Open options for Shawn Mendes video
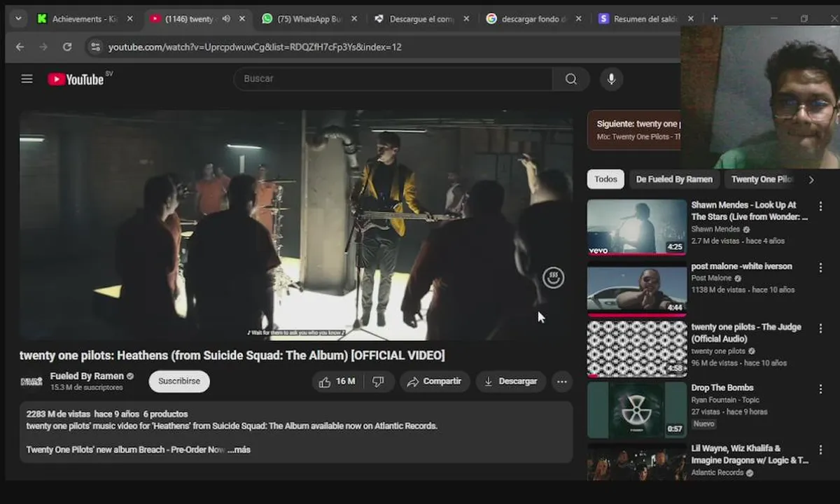Screen dimensions: 840x504 [821, 207]
